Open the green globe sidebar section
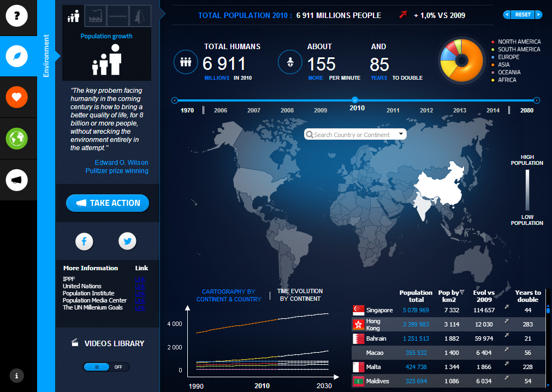Image resolution: width=552 pixels, height=392 pixels. coord(17,138)
